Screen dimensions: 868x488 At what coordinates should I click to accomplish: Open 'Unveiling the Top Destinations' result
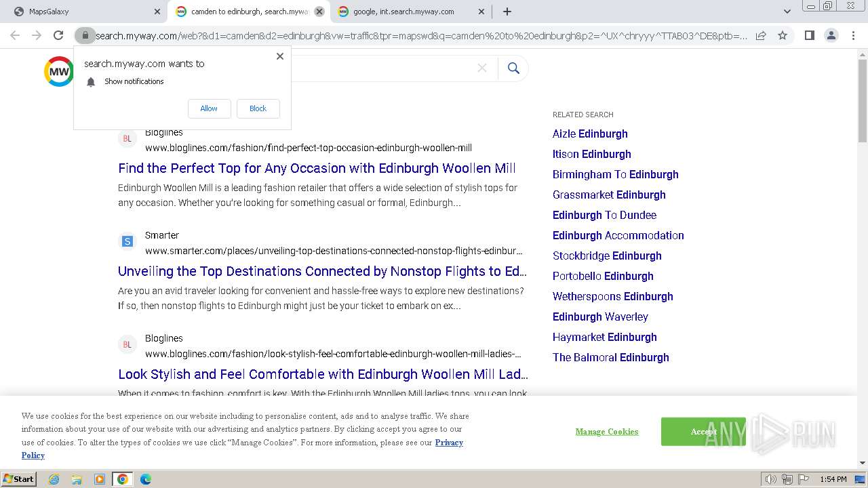pyautogui.click(x=322, y=271)
